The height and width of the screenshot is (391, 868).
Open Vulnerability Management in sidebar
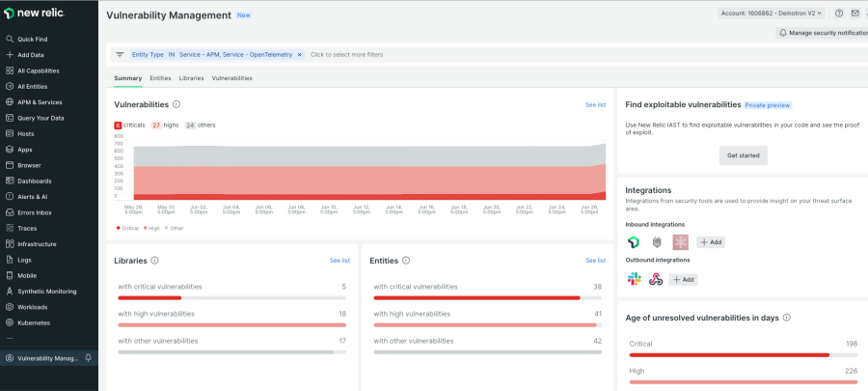tap(49, 358)
